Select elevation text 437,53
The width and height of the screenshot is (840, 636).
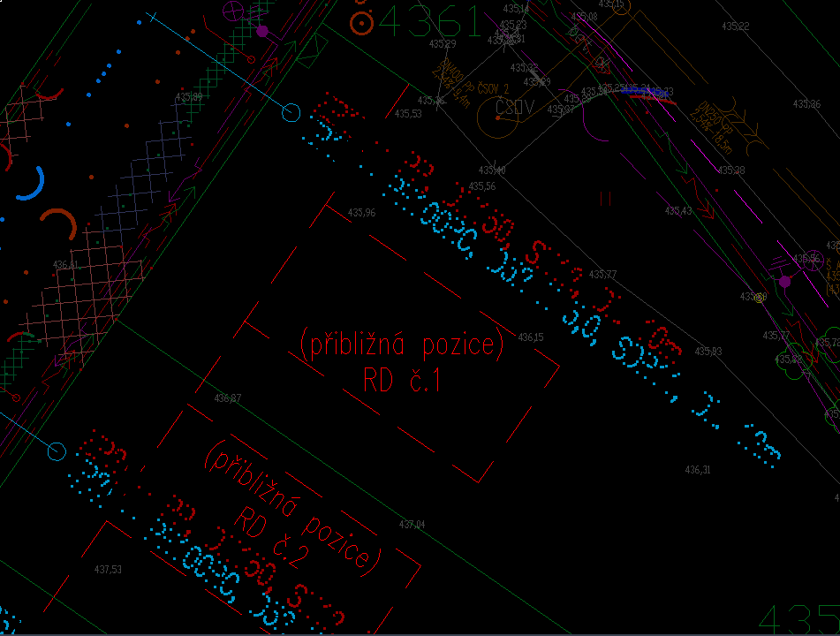(108, 570)
